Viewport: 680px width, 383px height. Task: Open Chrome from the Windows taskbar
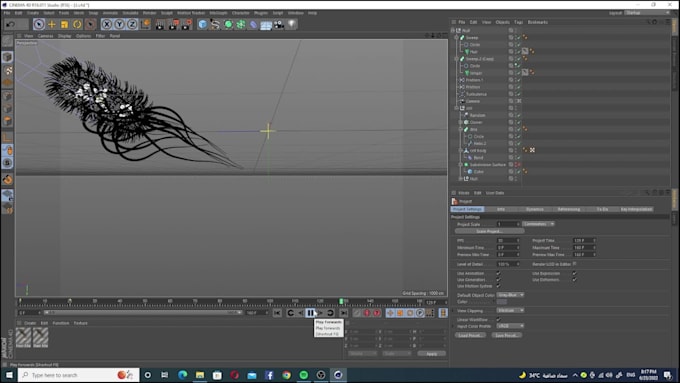[286, 375]
